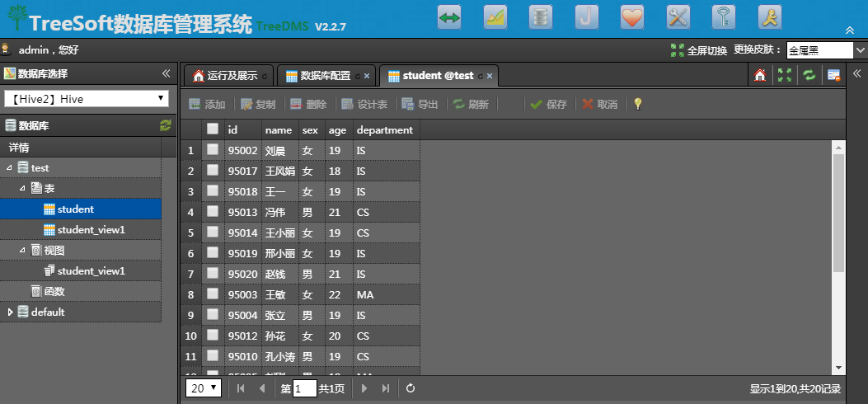Go to first page button

point(240,388)
